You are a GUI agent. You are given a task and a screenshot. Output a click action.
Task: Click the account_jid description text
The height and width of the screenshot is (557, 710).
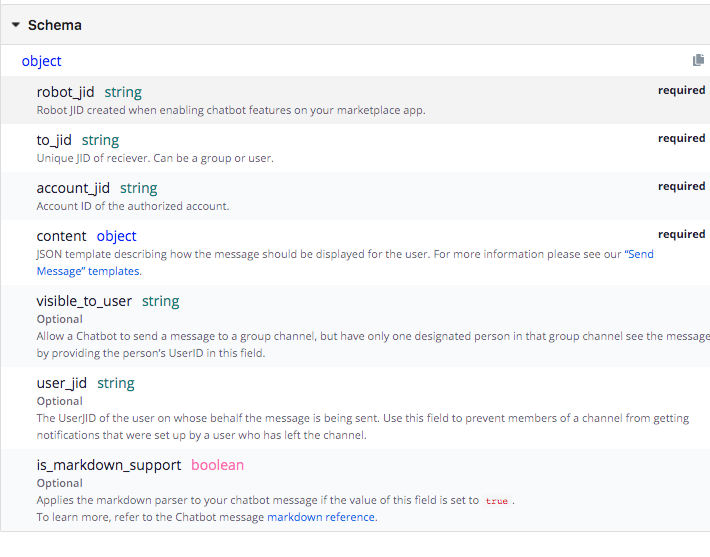[133, 206]
